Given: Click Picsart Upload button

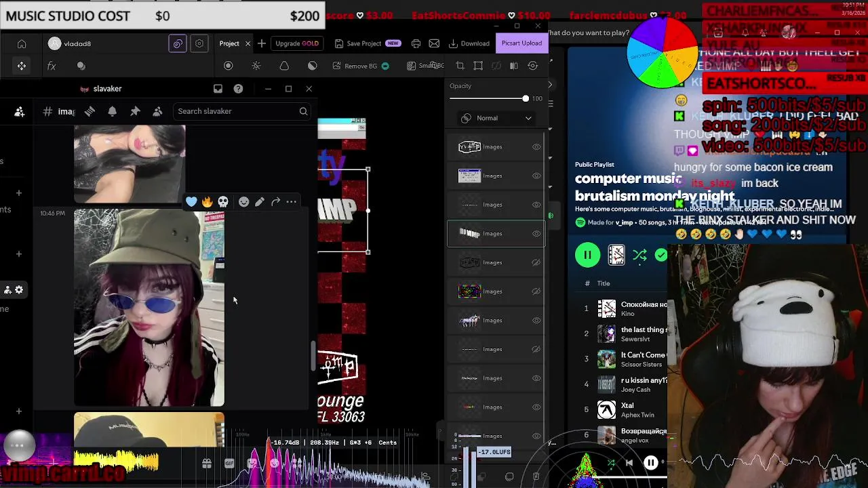Looking at the screenshot, I should [x=521, y=43].
